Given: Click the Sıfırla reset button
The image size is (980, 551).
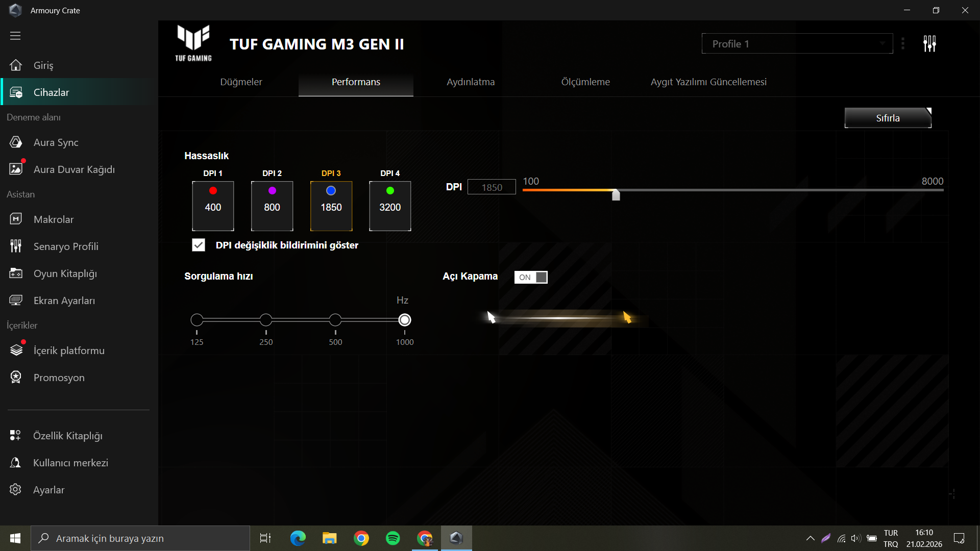Looking at the screenshot, I should click(x=888, y=118).
